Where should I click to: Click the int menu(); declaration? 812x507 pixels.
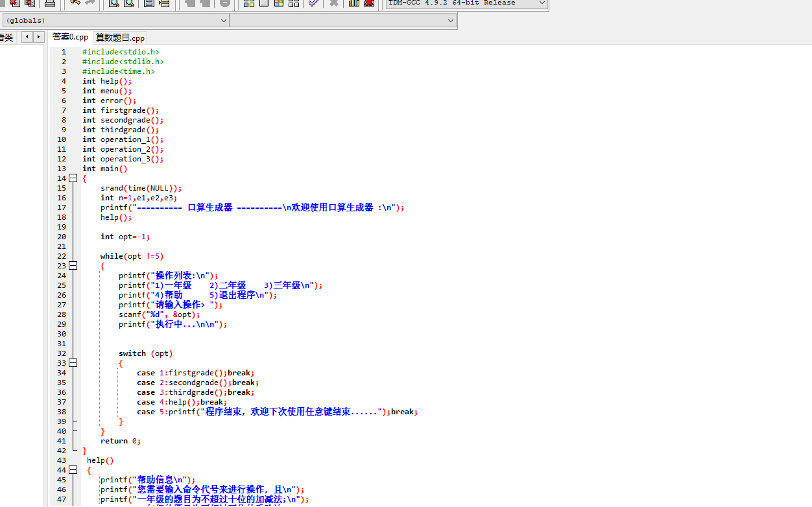107,91
